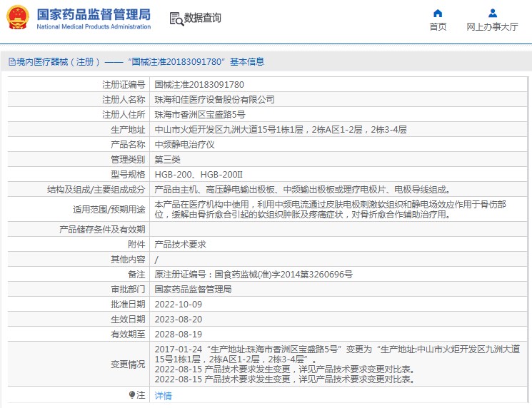Select the 其他内容 slash value

coord(156,260)
